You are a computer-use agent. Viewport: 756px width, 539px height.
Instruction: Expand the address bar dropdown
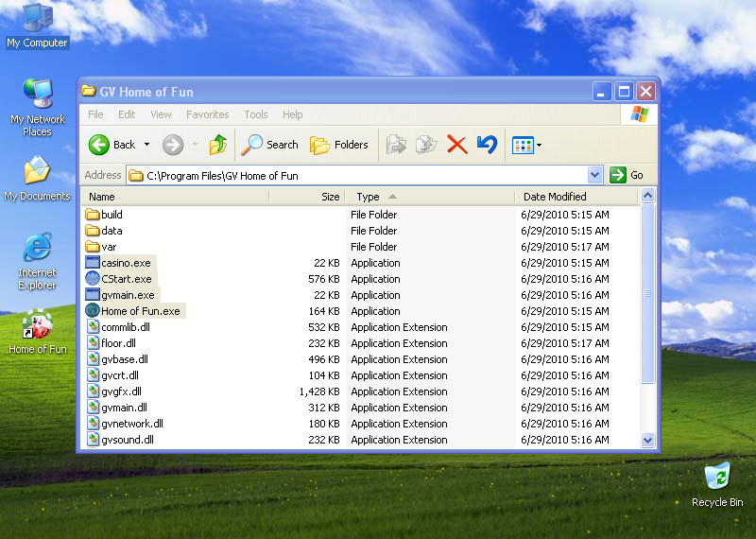pyautogui.click(x=595, y=175)
